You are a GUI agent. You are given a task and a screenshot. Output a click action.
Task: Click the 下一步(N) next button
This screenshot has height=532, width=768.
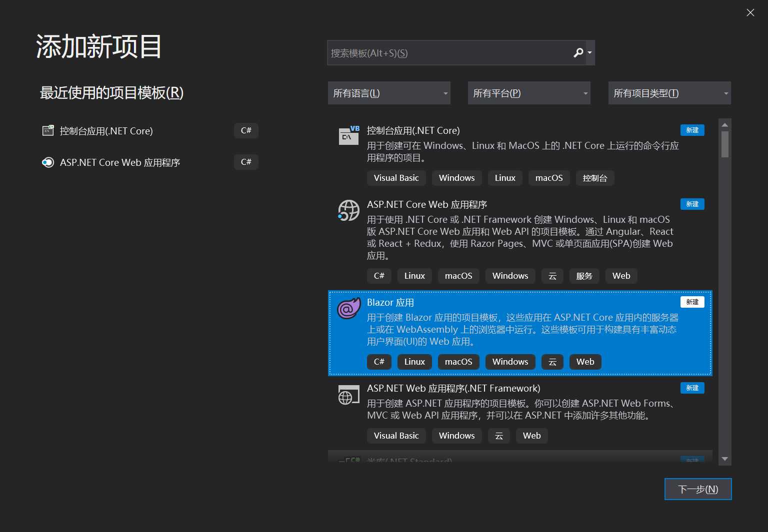(x=698, y=489)
